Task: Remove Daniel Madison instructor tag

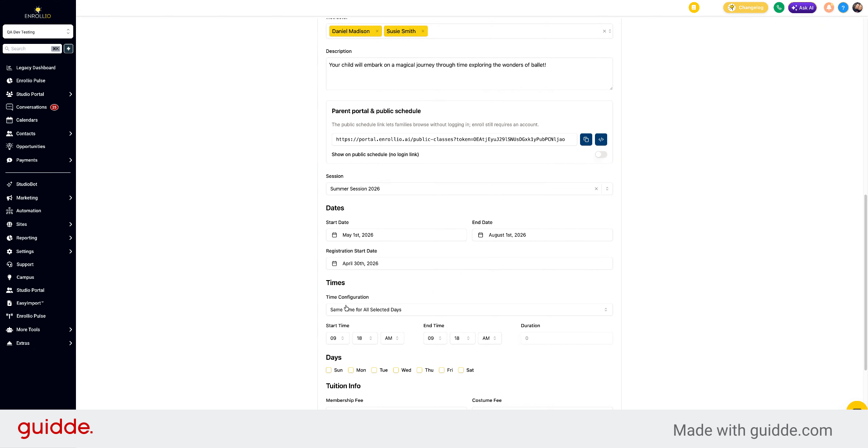Action: click(x=377, y=31)
